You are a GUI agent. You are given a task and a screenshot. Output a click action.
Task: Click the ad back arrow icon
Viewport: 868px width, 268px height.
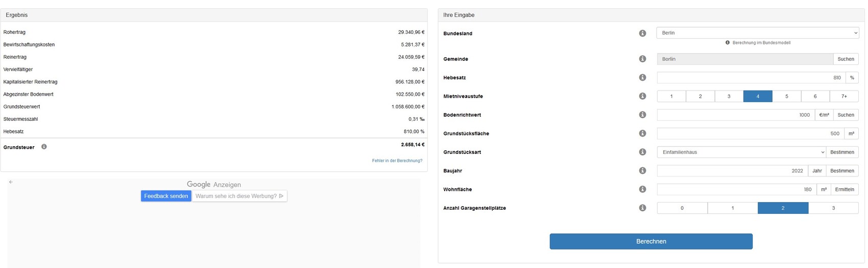[x=11, y=182]
